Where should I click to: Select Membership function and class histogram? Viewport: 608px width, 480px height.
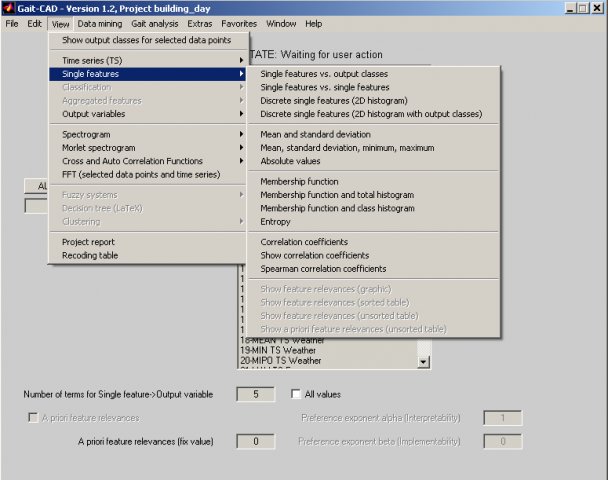pos(373,208)
